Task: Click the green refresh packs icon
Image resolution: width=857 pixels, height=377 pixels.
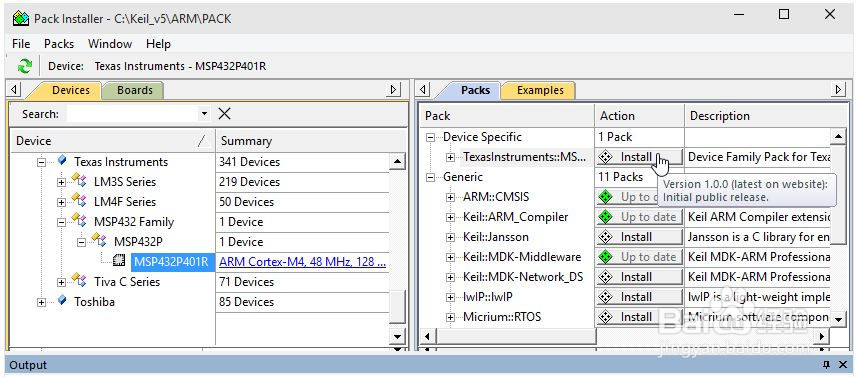Action: (24, 66)
